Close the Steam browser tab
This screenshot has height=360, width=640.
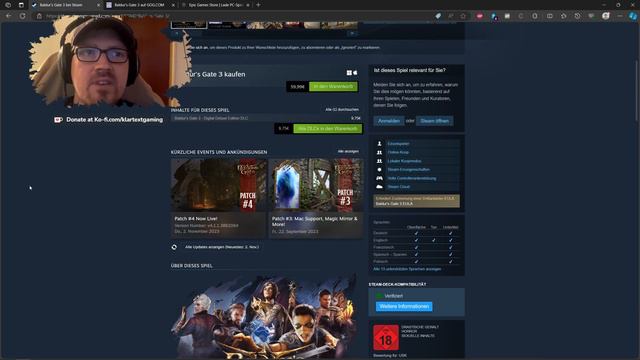(x=98, y=5)
